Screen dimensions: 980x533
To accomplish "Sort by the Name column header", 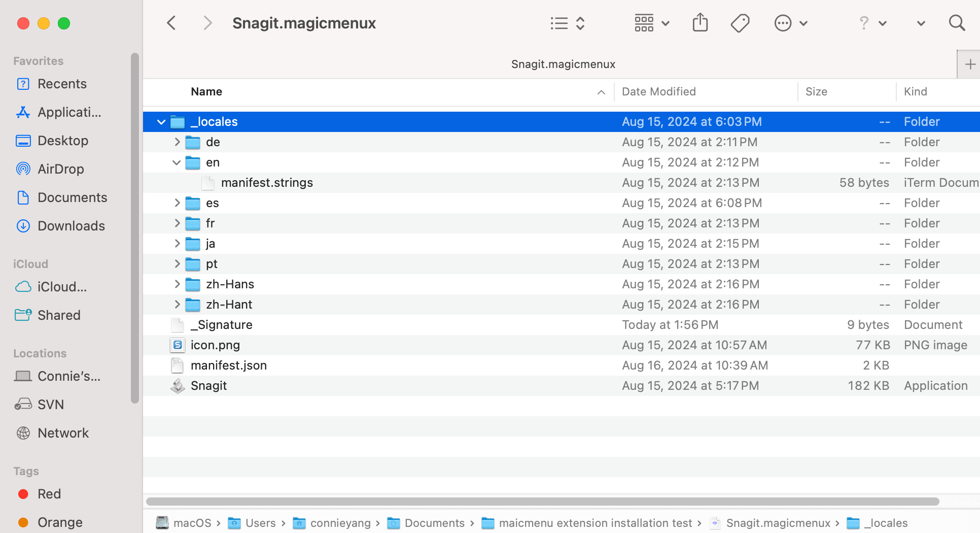I will coord(206,91).
